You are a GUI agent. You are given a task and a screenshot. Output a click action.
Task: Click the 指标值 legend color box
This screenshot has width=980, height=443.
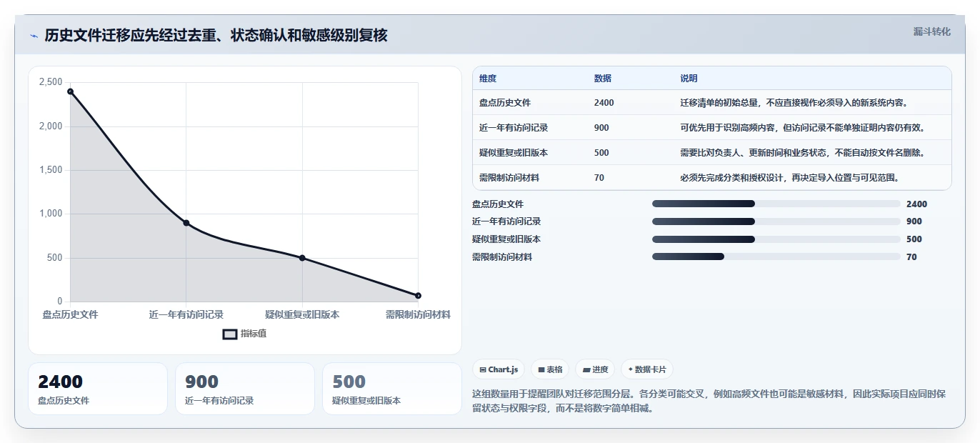(230, 334)
